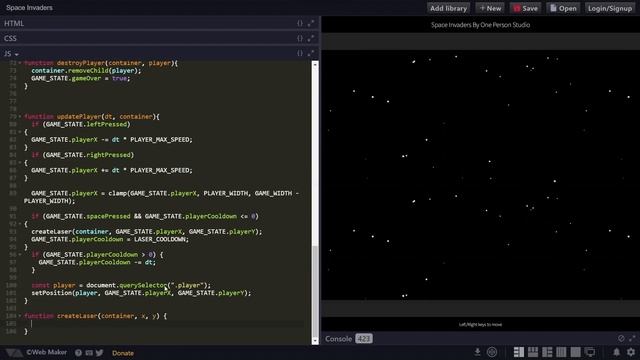The width and height of the screenshot is (640, 360).
Task: Open preview in detached window
Action: [590, 352]
